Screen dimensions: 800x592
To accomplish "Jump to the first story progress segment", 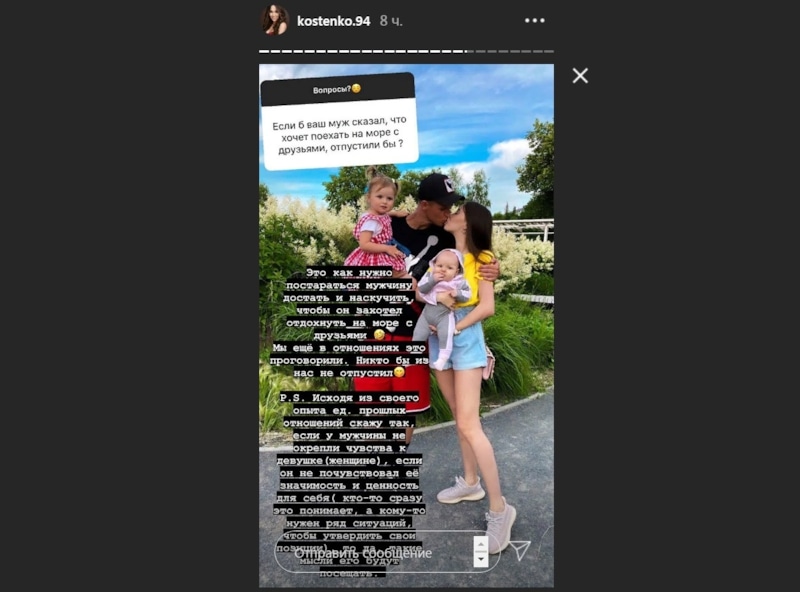I will click(262, 51).
